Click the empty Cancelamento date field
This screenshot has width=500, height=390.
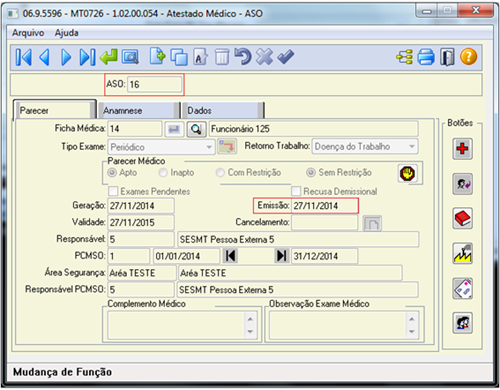click(325, 222)
